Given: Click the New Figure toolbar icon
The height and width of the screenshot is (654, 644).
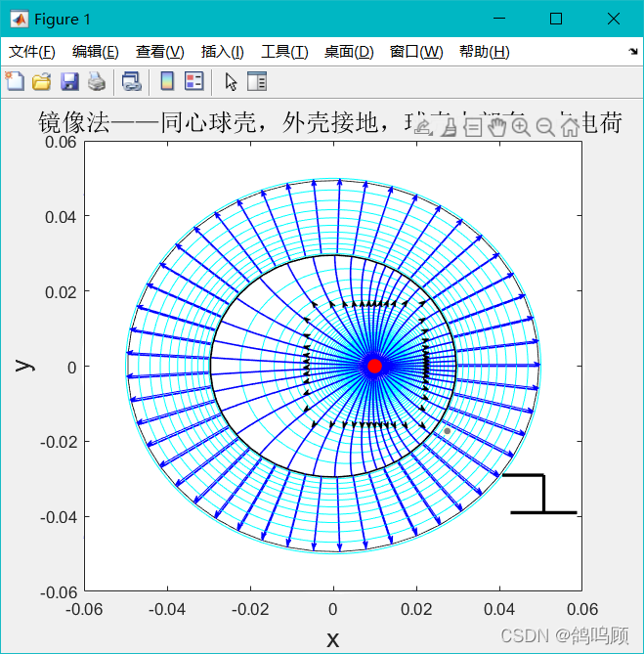Looking at the screenshot, I should [15, 81].
